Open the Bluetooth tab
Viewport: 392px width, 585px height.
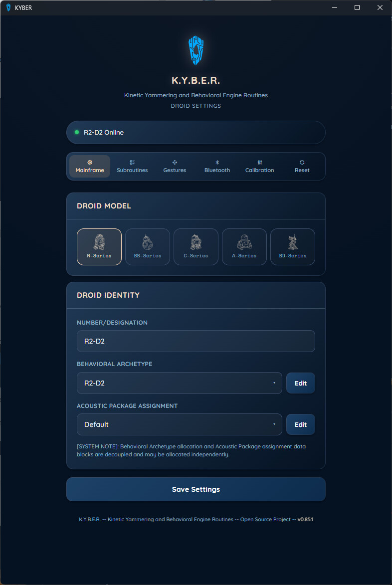(217, 167)
